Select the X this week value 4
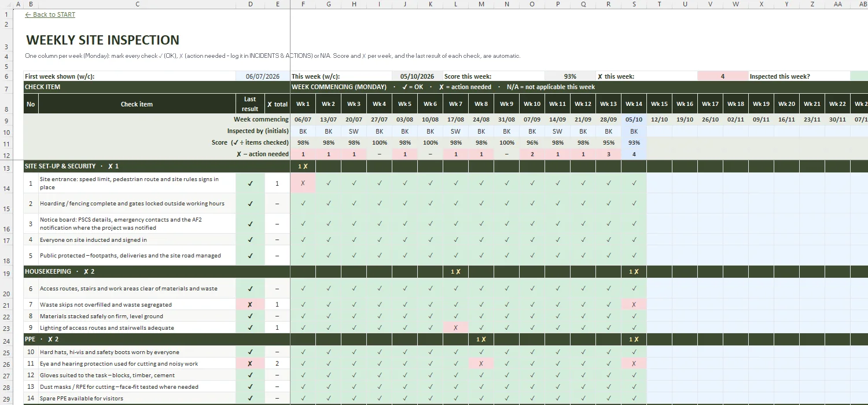868x405 pixels. [x=723, y=76]
